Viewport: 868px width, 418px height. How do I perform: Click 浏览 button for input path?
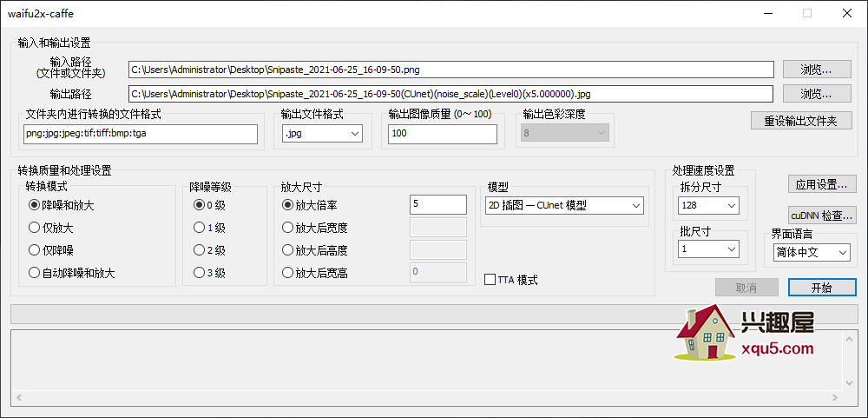(817, 70)
